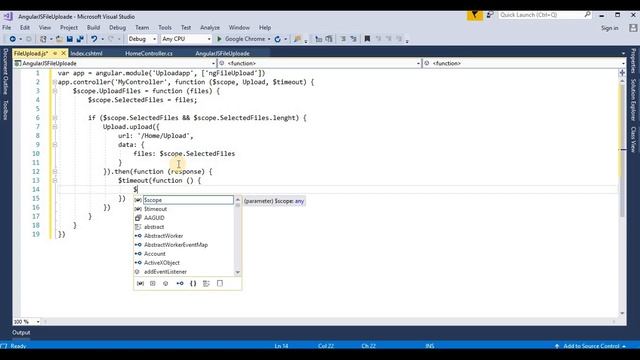Image resolution: width=640 pixels, height=360 pixels.
Task: Switch to the AngularJSFileUploade tab
Action: pyautogui.click(x=222, y=53)
